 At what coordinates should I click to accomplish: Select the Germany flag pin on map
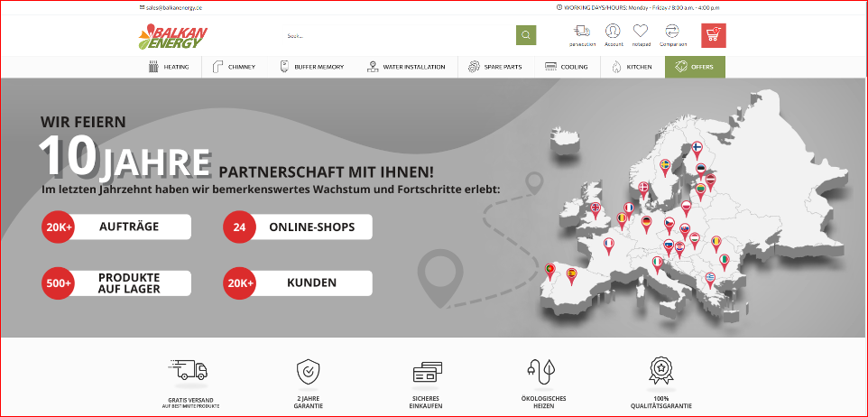pyautogui.click(x=646, y=221)
